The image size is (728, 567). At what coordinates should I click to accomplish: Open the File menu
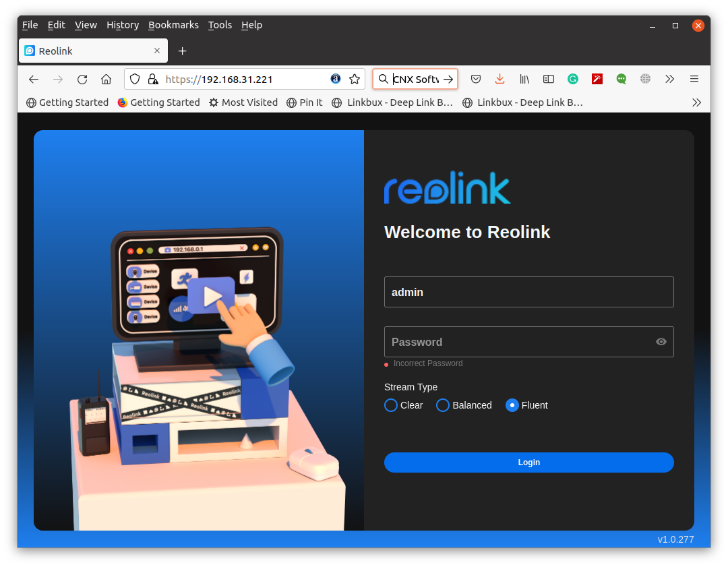tap(30, 25)
